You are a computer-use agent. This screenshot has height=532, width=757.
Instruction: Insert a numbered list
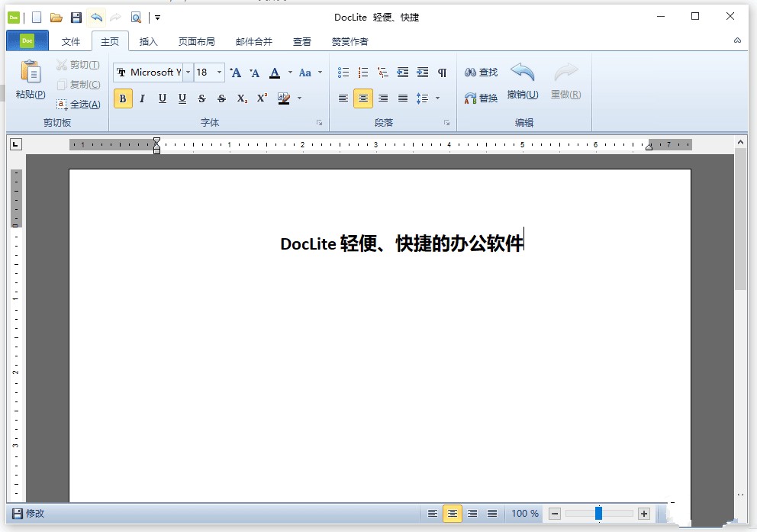[x=363, y=73]
